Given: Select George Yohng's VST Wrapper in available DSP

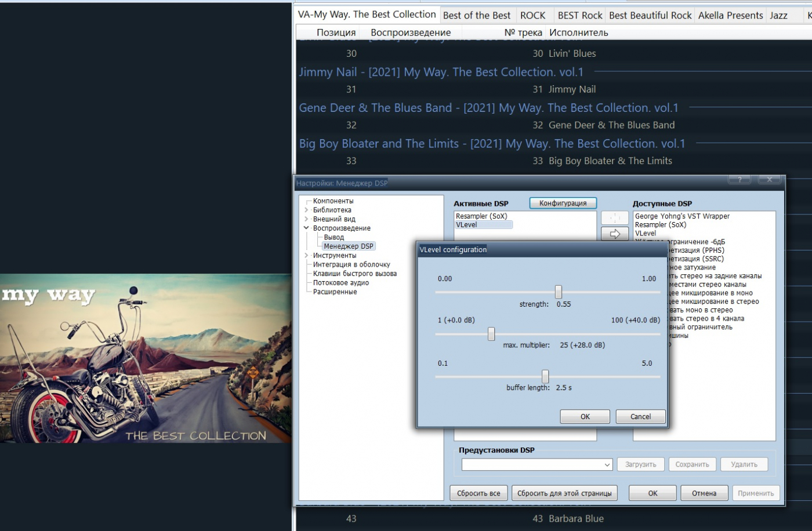Looking at the screenshot, I should click(x=682, y=216).
